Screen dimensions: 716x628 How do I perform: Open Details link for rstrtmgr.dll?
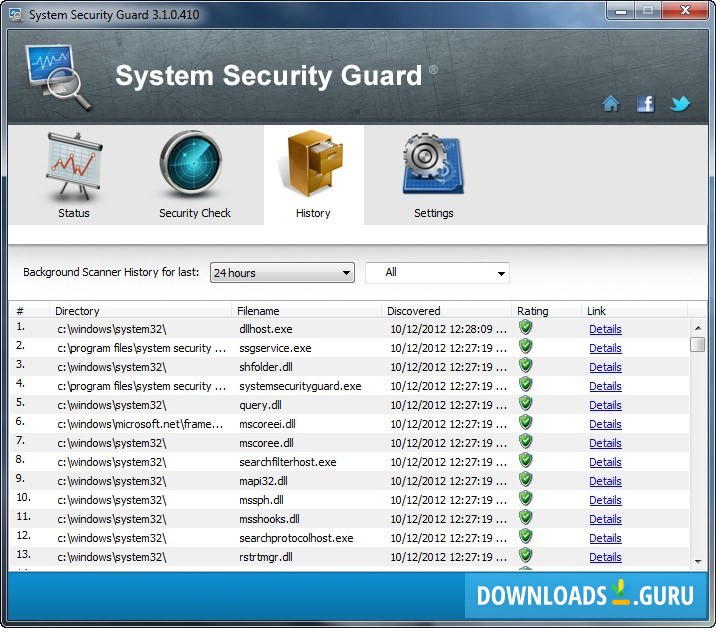(x=605, y=557)
